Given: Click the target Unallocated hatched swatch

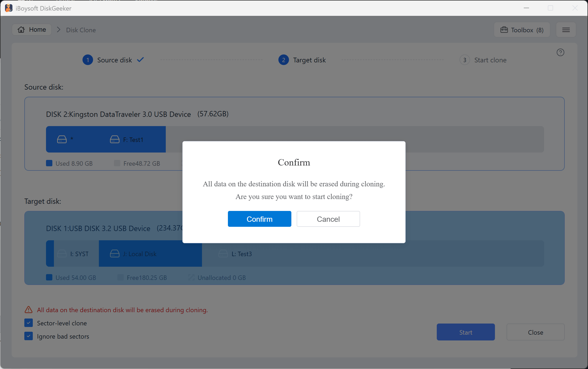Looking at the screenshot, I should click(x=191, y=277).
